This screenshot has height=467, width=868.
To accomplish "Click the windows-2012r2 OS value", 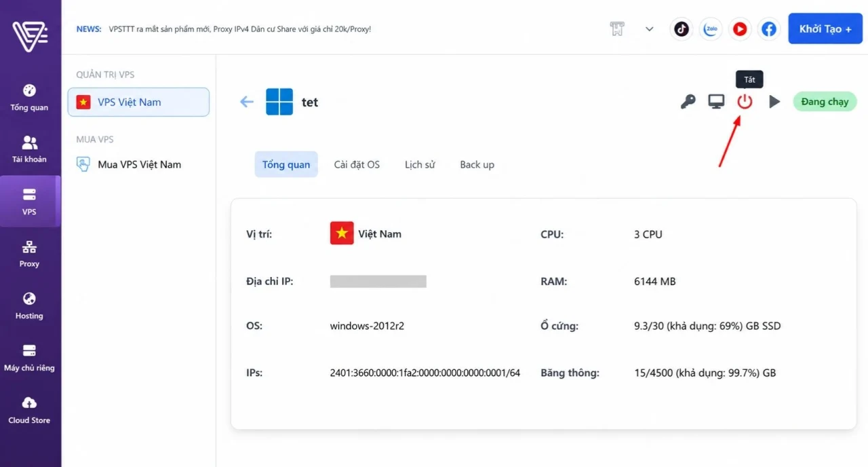I will point(367,326).
